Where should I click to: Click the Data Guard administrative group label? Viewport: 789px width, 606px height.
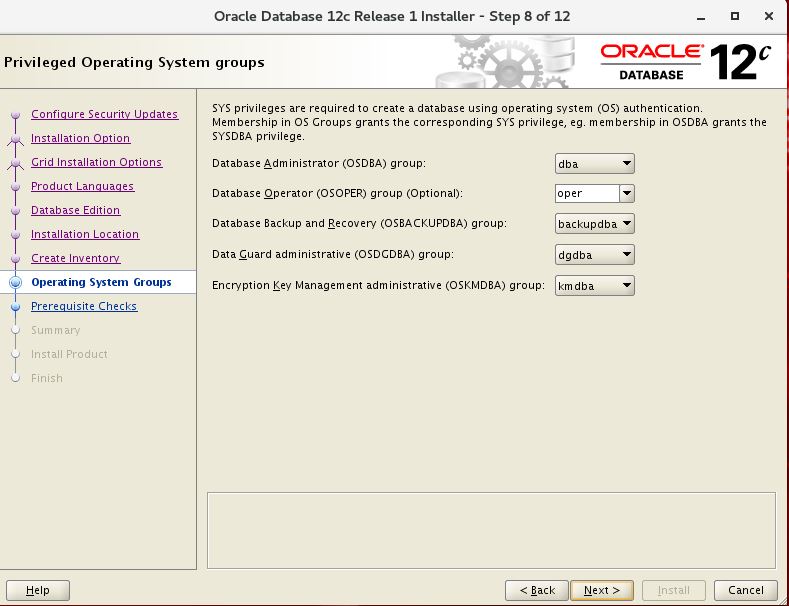coord(333,255)
